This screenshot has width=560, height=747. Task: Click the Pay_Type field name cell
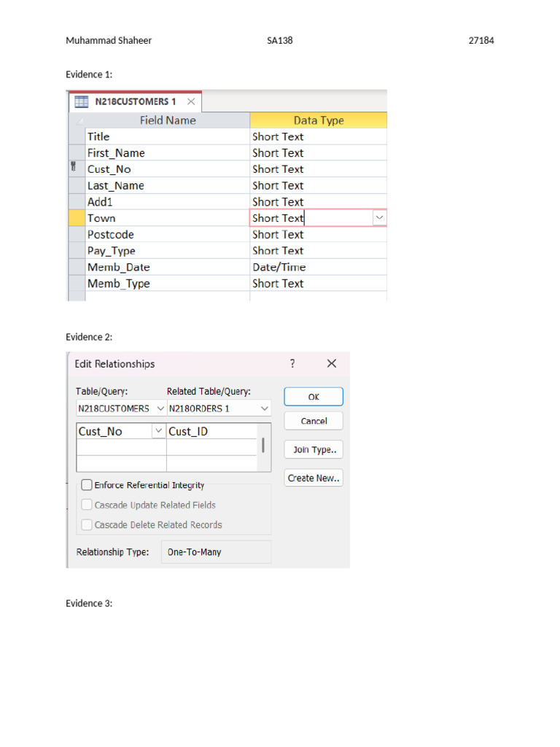pos(168,251)
